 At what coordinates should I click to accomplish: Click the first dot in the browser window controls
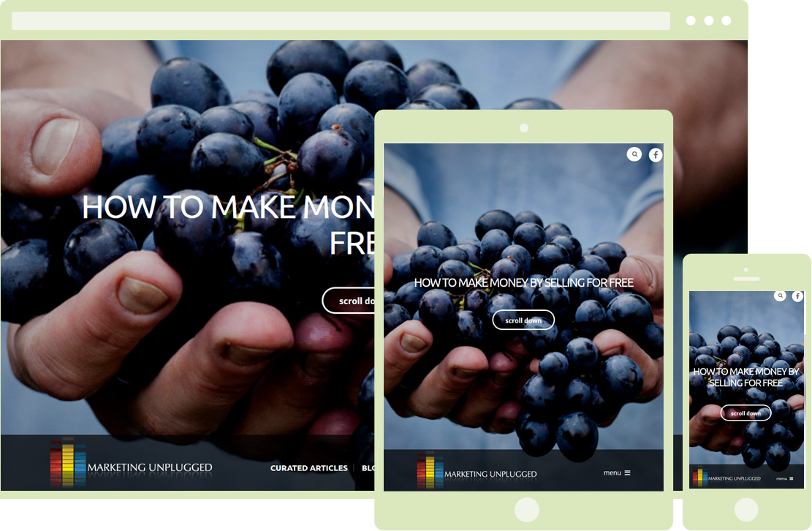[691, 20]
